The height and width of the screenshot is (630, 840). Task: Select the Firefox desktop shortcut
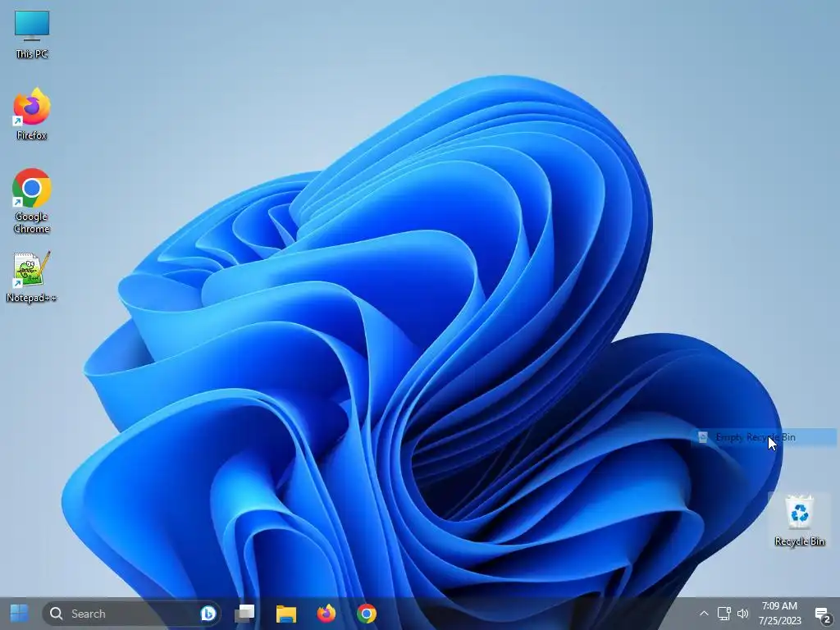pyautogui.click(x=32, y=114)
